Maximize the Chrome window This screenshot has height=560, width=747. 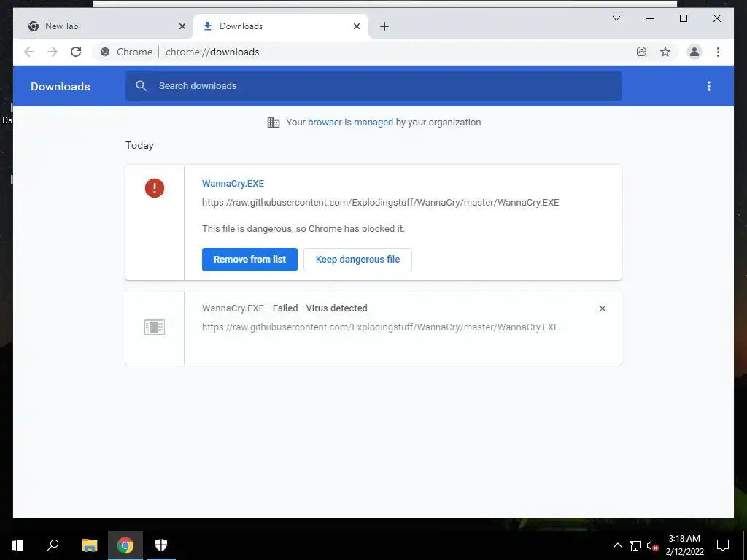point(683,18)
